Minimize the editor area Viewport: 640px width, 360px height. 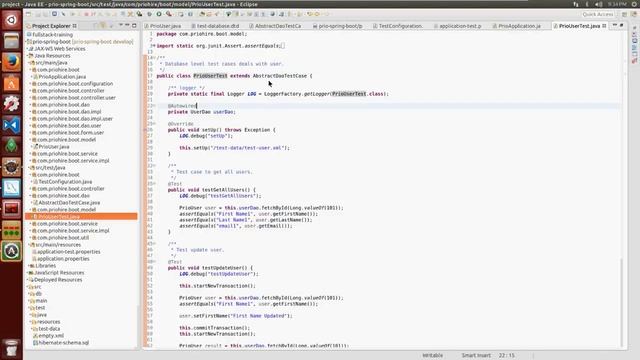click(x=615, y=25)
